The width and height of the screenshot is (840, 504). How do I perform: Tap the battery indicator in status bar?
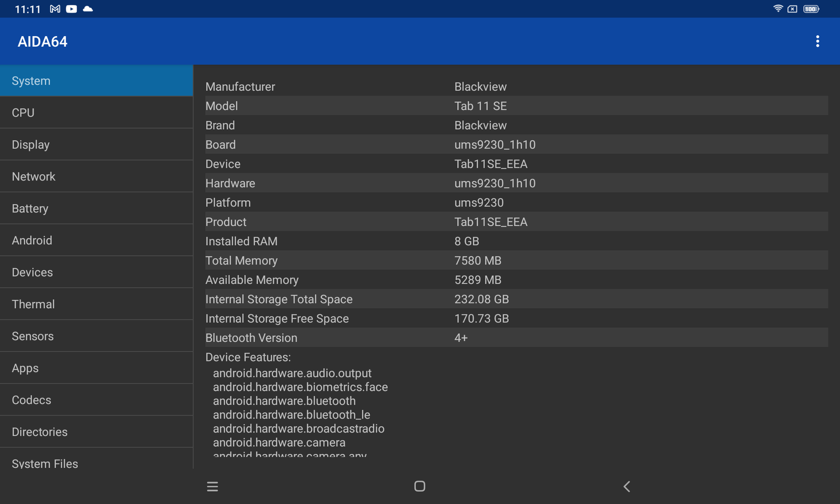pyautogui.click(x=811, y=9)
